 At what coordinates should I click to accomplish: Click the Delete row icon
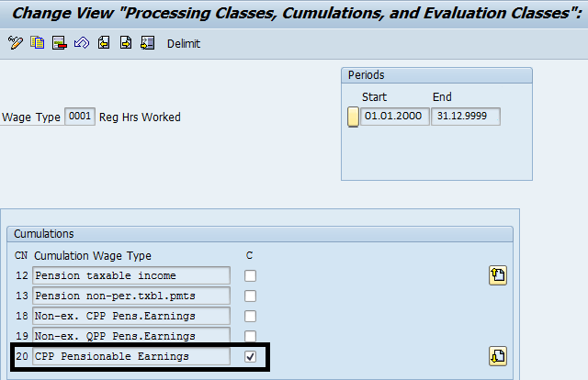point(60,43)
